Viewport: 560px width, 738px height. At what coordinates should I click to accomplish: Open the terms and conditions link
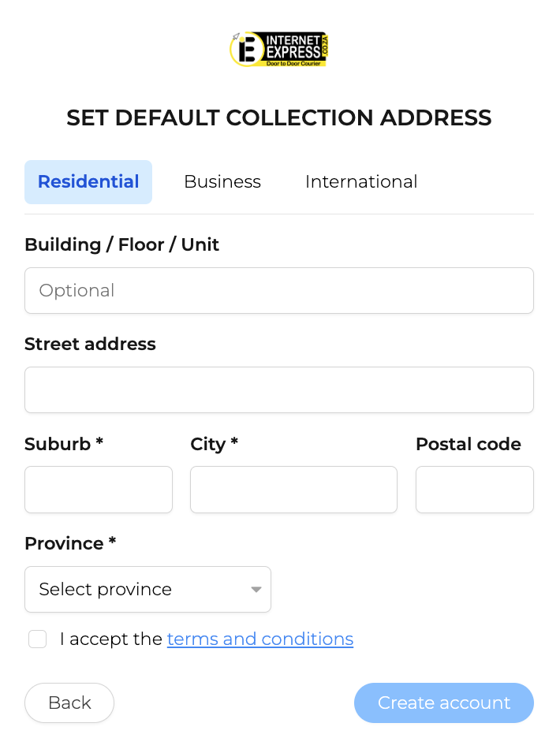point(260,639)
